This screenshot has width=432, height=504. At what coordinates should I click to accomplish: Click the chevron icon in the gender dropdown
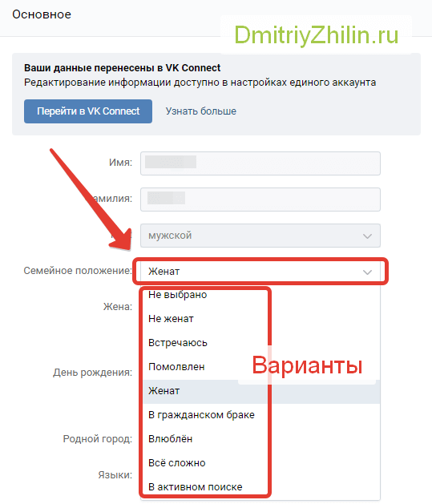pyautogui.click(x=367, y=236)
